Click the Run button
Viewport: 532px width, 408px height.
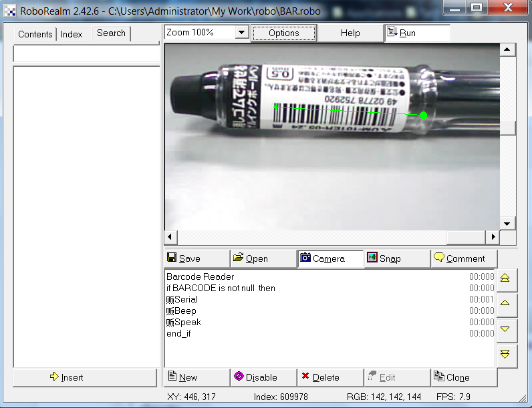point(417,33)
